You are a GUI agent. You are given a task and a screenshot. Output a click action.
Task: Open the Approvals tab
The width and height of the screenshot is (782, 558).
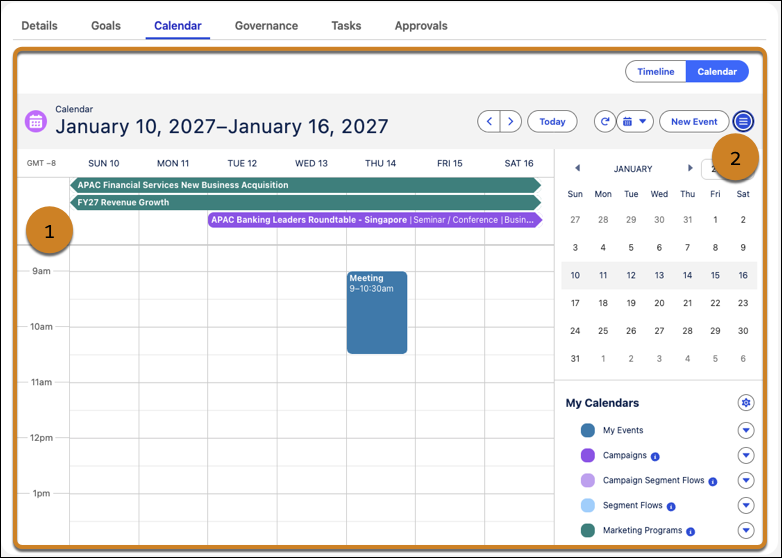click(x=421, y=26)
